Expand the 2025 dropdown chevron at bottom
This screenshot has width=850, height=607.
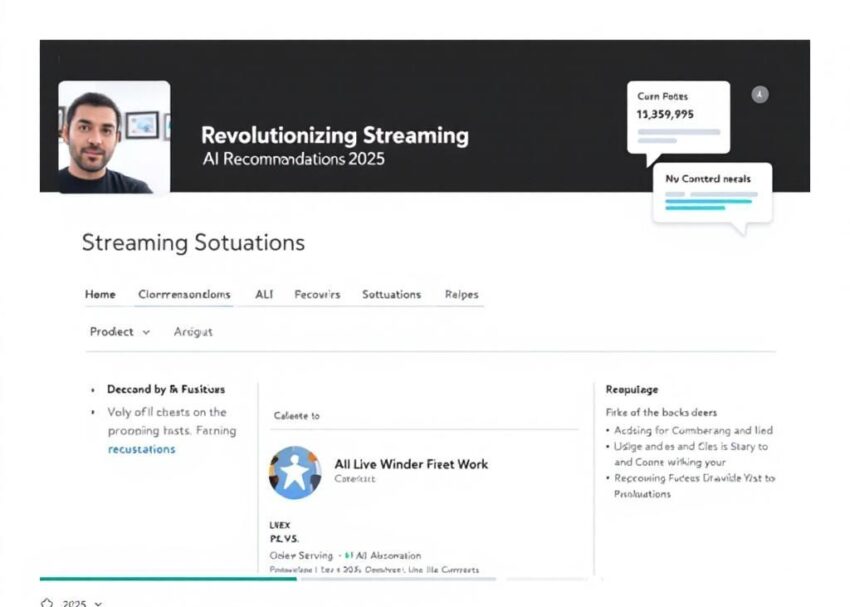tap(97, 603)
